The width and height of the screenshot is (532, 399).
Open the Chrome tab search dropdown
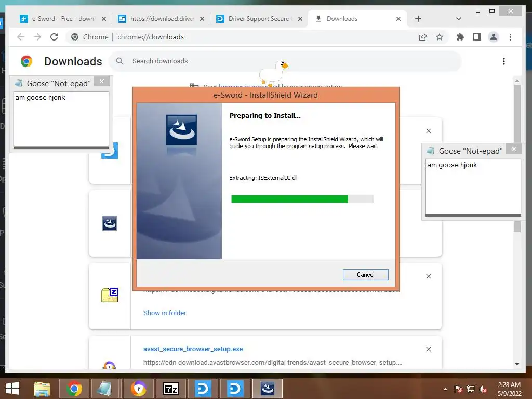[458, 19]
